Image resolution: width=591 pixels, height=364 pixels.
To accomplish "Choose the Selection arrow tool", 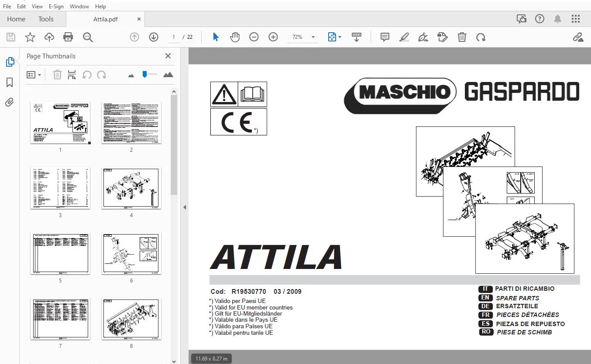I will click(216, 37).
